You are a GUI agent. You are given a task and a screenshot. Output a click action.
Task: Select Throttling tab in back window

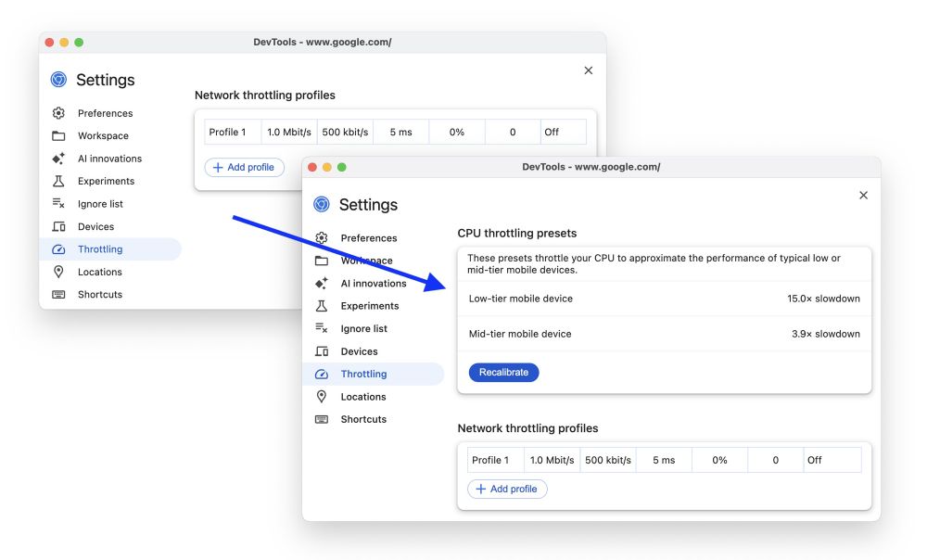110,249
